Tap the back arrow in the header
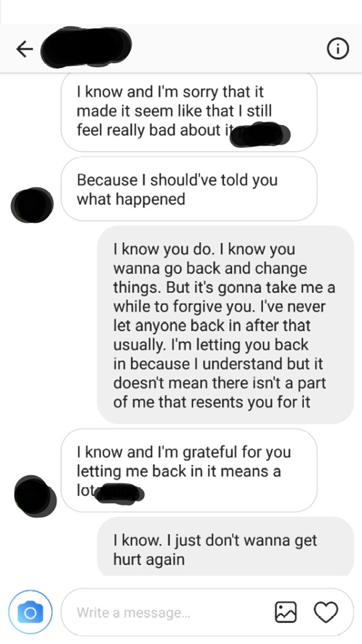The image size is (362, 644). (x=24, y=49)
